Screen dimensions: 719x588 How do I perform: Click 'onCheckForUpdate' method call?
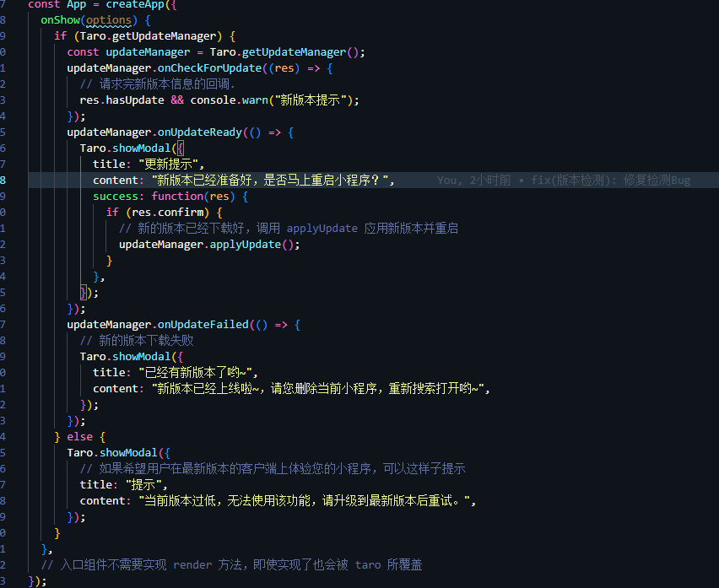click(209, 68)
